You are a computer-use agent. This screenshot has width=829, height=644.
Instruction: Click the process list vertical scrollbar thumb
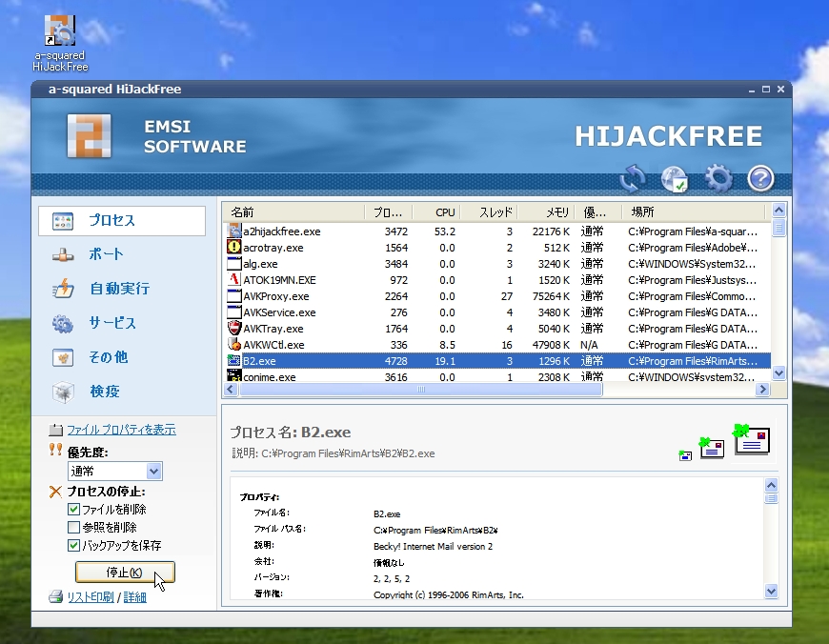(x=778, y=228)
